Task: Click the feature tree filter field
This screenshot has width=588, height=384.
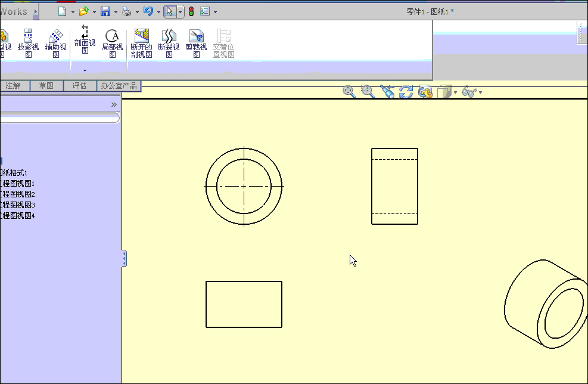Action: (60, 118)
